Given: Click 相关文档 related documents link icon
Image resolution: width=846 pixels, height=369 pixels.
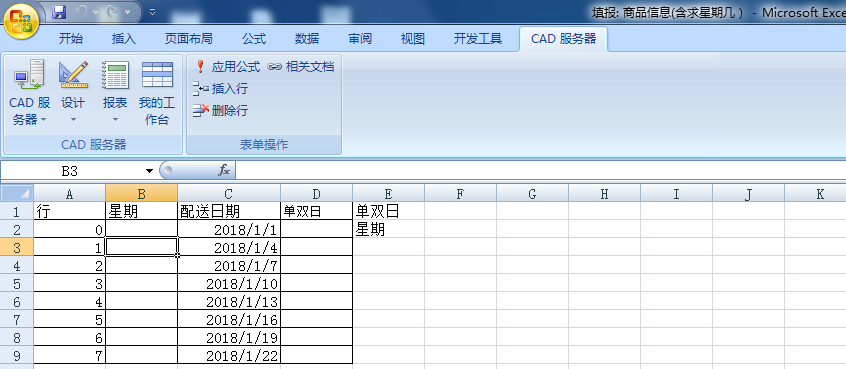Looking at the screenshot, I should 301,67.
